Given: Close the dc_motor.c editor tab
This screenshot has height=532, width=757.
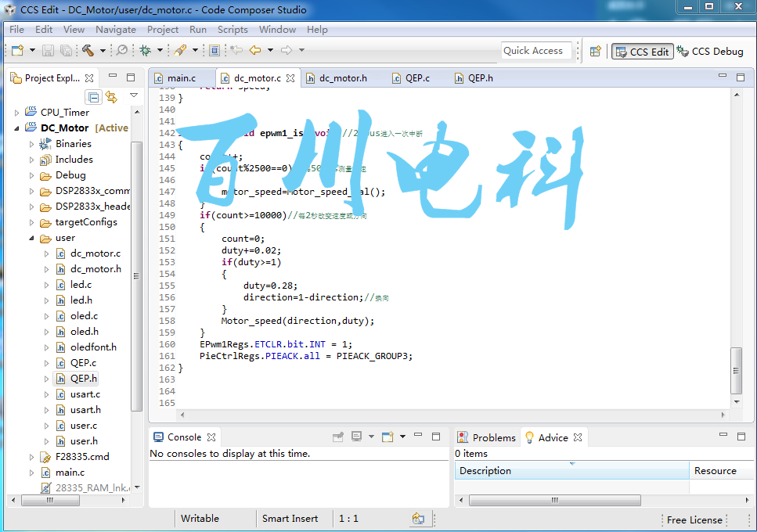Looking at the screenshot, I should [x=290, y=77].
